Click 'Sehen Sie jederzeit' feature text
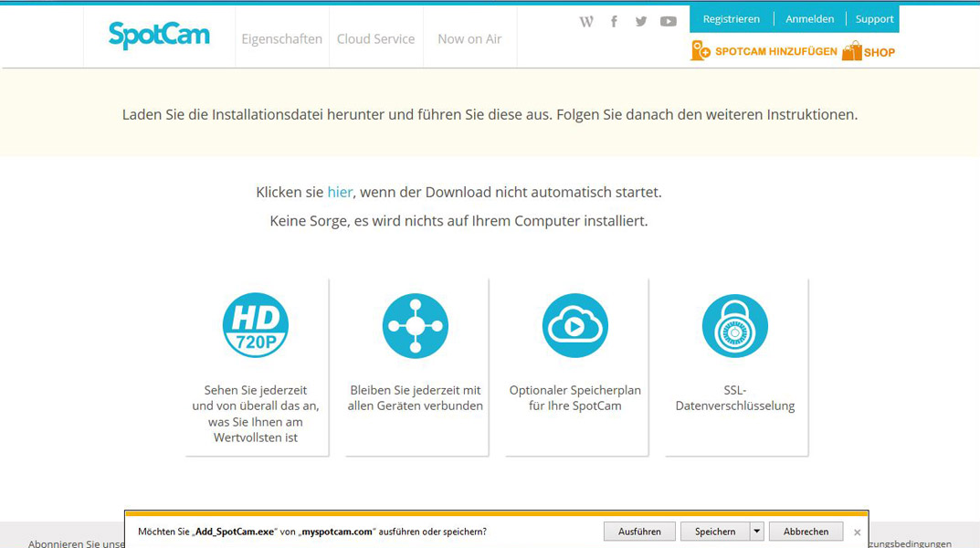This screenshot has width=980, height=548. point(256,414)
